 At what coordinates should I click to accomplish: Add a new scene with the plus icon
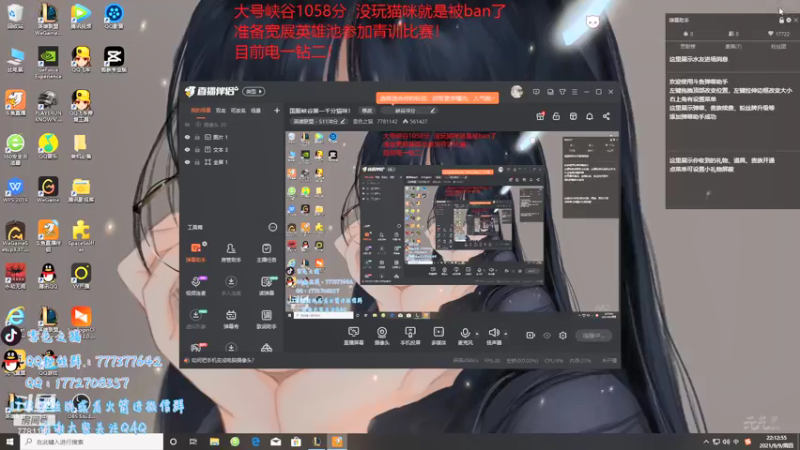(x=277, y=110)
